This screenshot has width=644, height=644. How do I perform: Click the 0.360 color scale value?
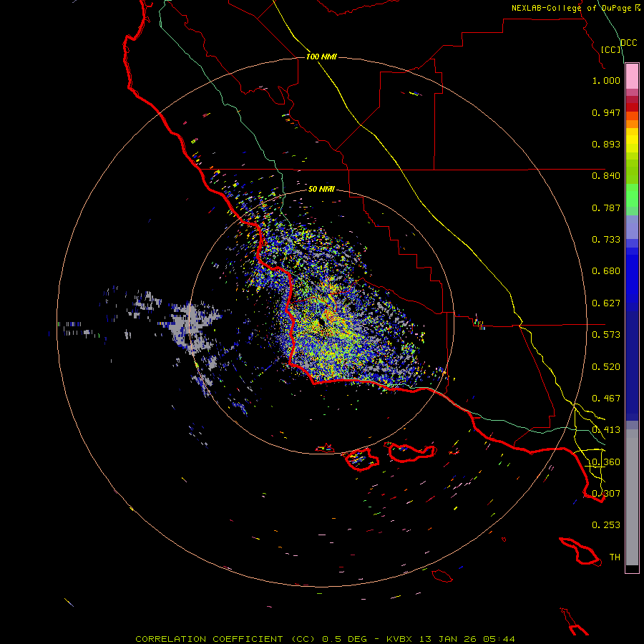[x=606, y=462]
